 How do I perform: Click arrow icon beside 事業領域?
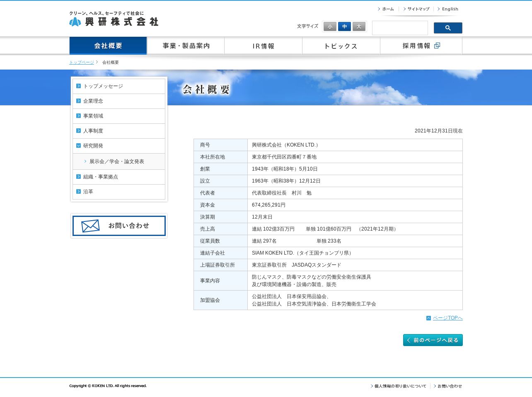78,115
